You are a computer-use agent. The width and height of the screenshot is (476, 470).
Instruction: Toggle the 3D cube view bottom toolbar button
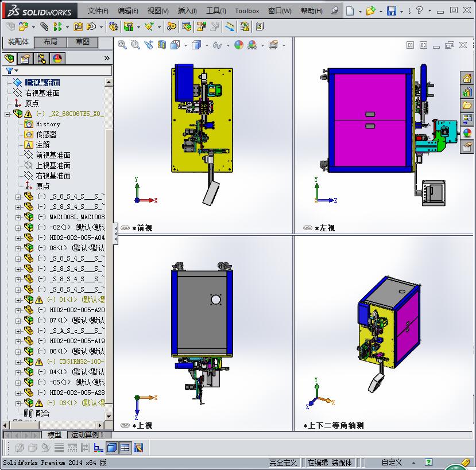[112, 448]
